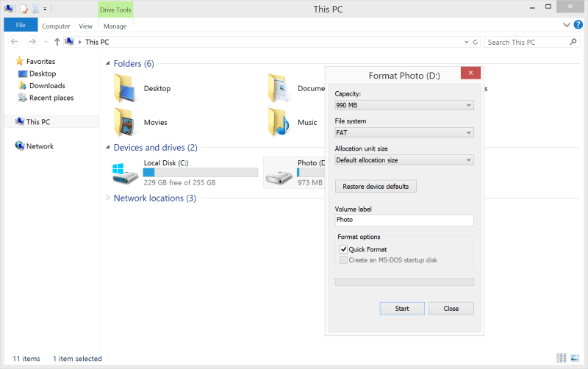The image size is (588, 369).
Task: Select the Drive Tools contextual tab header
Action: click(115, 10)
